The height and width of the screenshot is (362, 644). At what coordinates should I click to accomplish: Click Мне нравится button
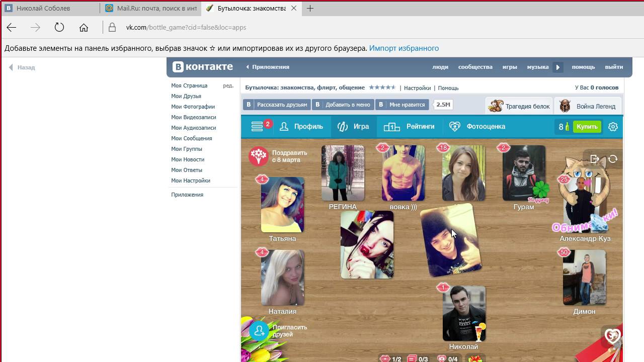(402, 105)
